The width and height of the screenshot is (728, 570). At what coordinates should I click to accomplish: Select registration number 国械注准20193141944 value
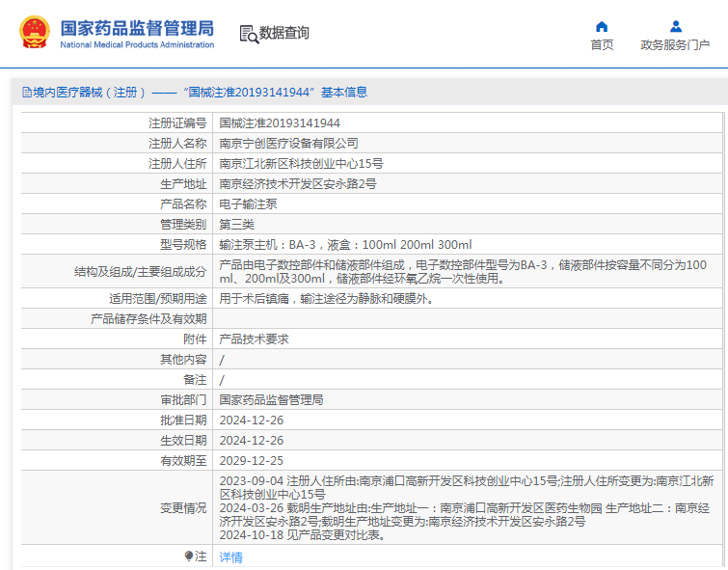click(x=280, y=123)
